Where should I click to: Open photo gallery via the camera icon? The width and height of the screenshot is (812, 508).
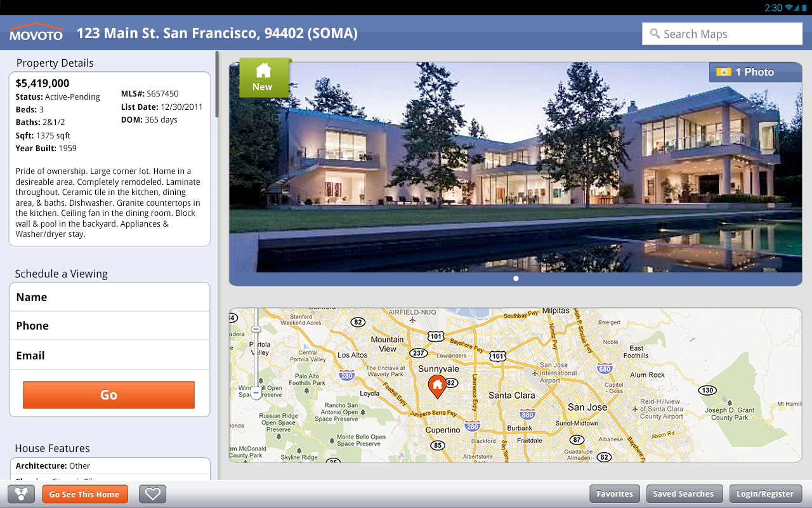tap(724, 72)
